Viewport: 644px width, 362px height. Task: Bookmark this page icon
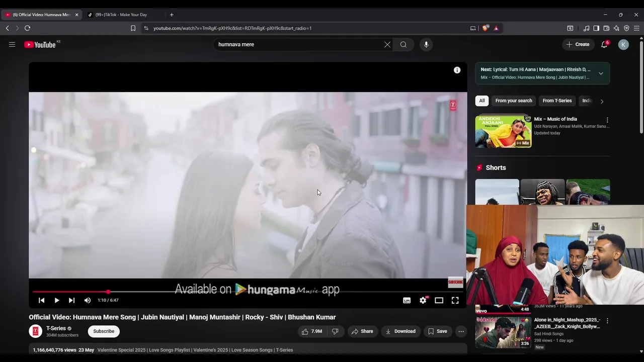tap(133, 28)
